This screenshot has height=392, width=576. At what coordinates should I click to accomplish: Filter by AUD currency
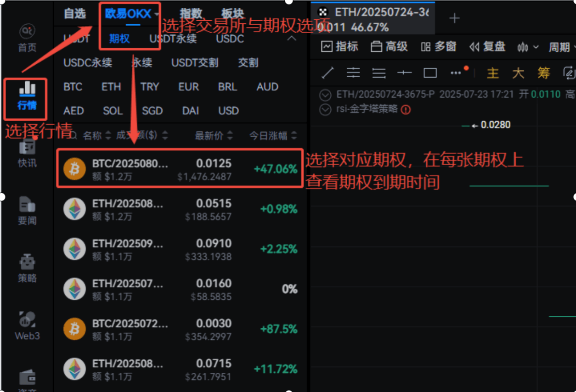click(x=267, y=87)
